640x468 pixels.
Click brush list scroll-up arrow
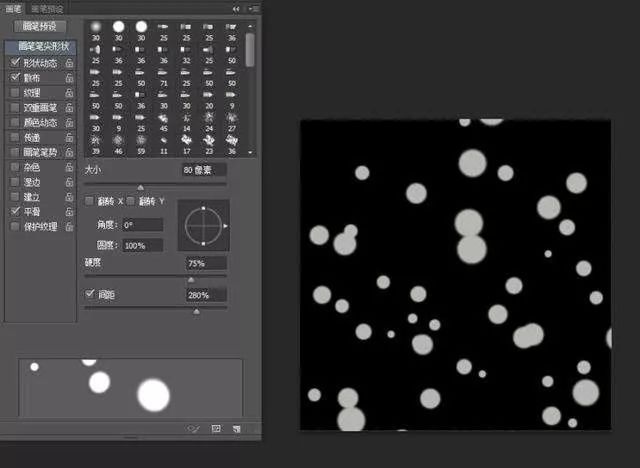(250, 27)
